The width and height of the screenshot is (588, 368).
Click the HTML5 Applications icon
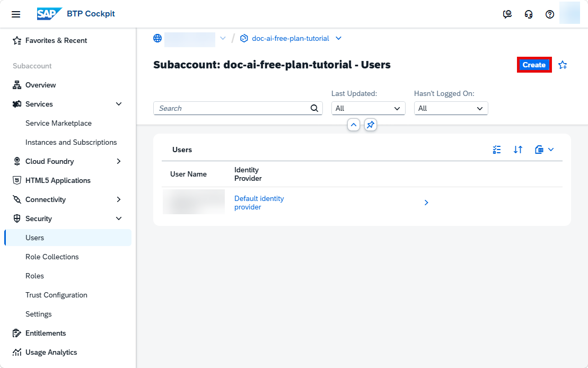click(17, 180)
